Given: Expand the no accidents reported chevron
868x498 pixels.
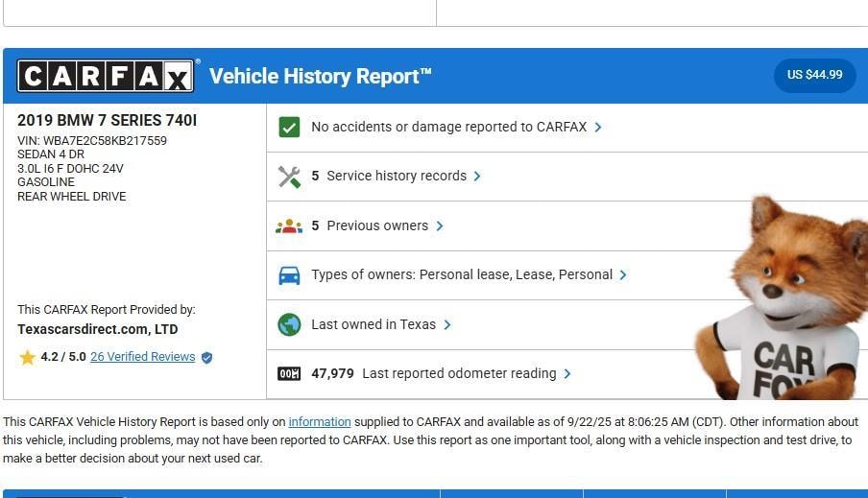Looking at the screenshot, I should (598, 127).
